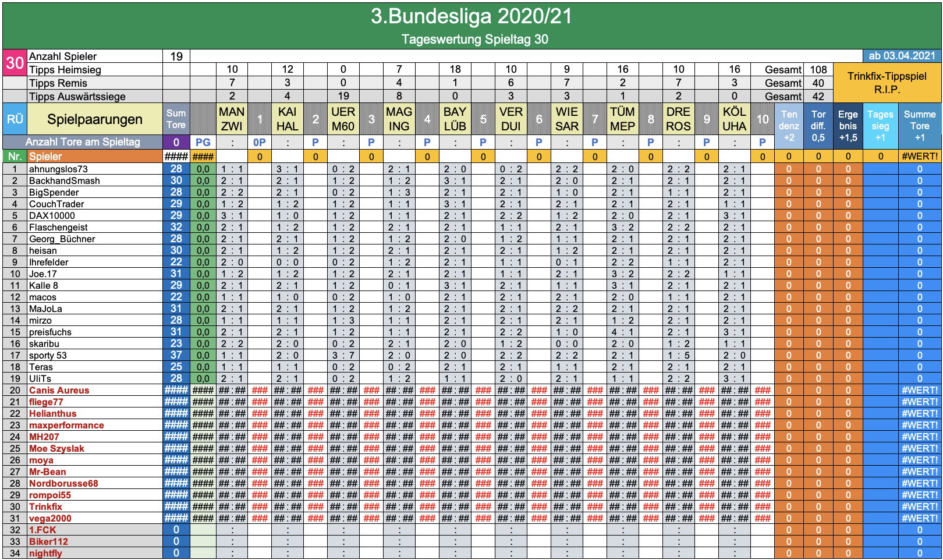Select the 'Summe Tore +1' column header
The width and height of the screenshot is (943, 560).
click(920, 126)
